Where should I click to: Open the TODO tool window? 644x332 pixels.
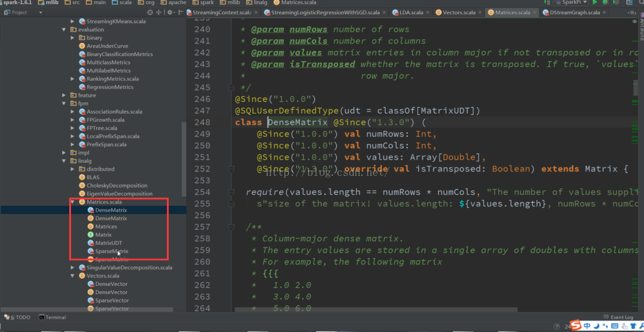tap(17, 317)
